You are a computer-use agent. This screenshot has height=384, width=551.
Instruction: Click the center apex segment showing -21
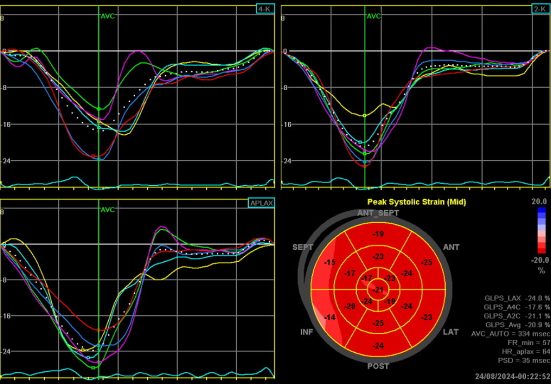pyautogui.click(x=378, y=289)
